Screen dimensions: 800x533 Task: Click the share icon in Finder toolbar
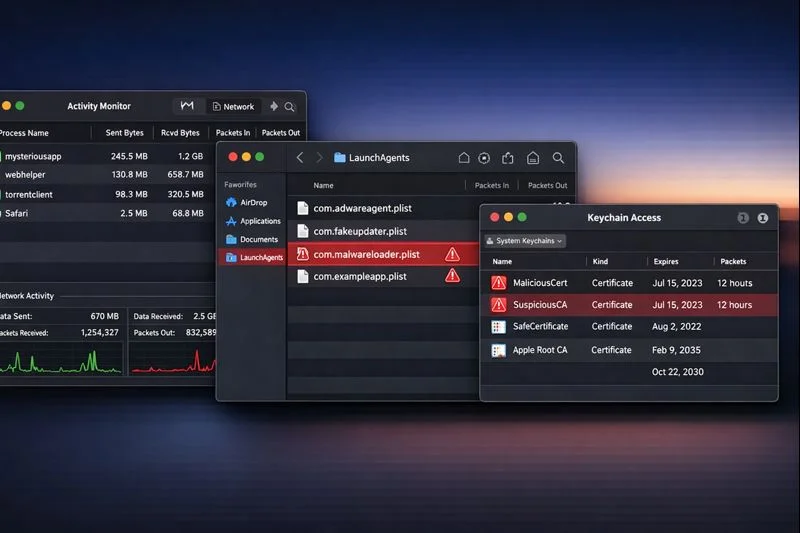point(508,158)
